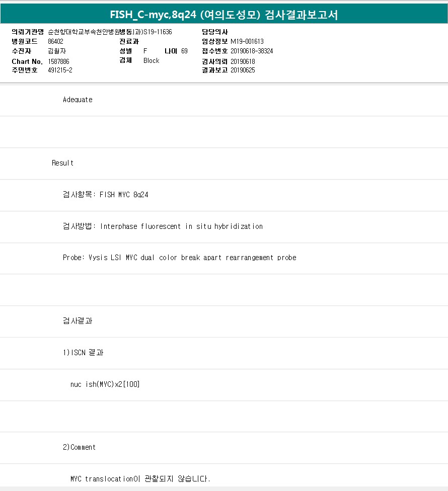Click the age value 69

click(x=184, y=51)
